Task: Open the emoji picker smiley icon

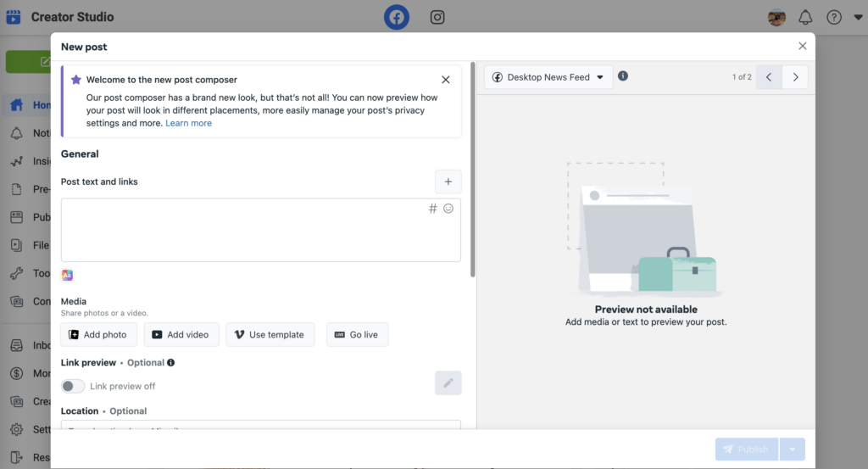Action: tap(448, 208)
